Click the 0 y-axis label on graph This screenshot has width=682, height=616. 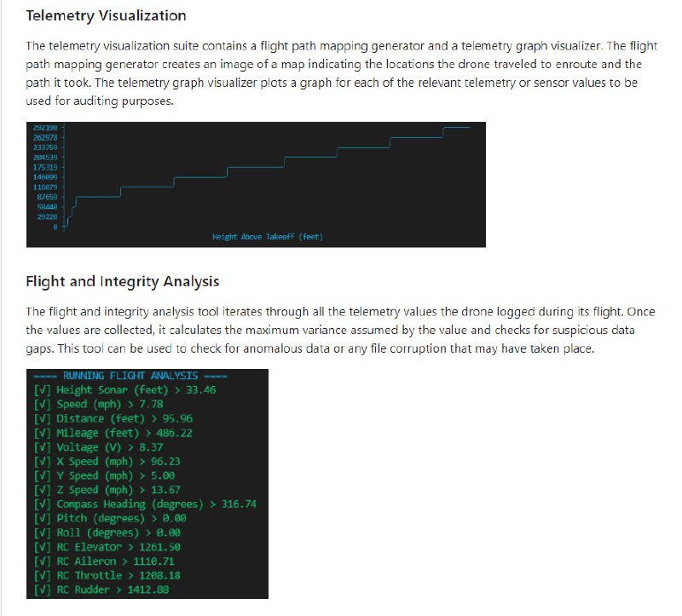tap(55, 227)
